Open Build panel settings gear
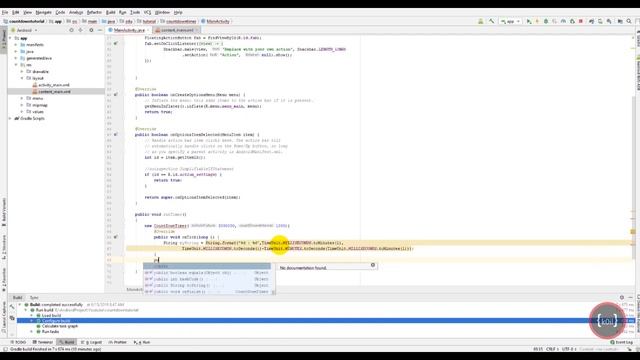Screen dimensions: 640x360 622,298
